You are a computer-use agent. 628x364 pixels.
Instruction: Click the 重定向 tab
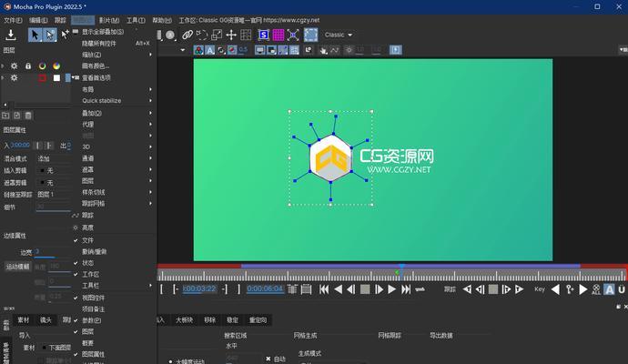(x=258, y=320)
